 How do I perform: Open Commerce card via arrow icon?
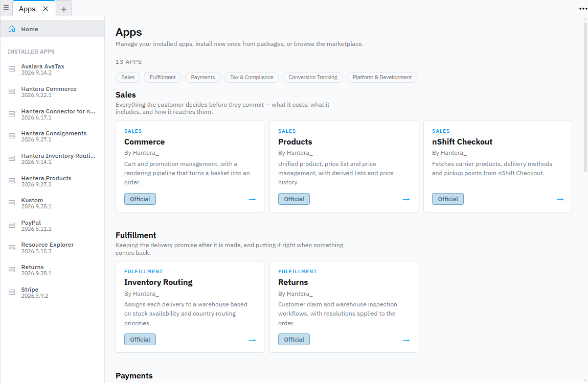point(252,199)
